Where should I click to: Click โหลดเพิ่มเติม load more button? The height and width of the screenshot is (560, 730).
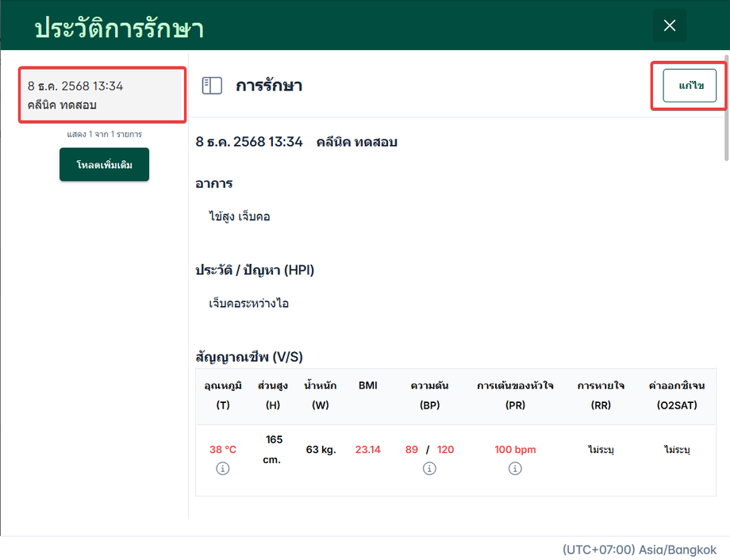pos(104,164)
